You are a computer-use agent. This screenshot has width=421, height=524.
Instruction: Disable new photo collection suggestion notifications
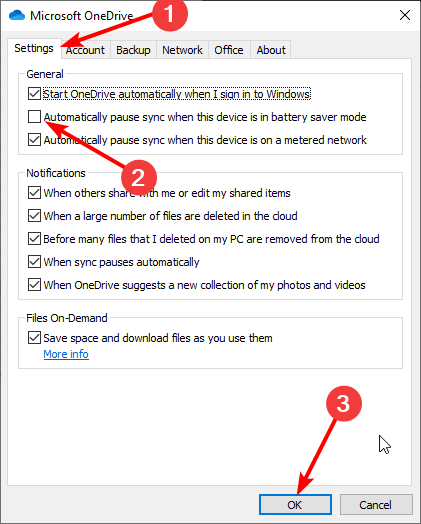point(34,285)
